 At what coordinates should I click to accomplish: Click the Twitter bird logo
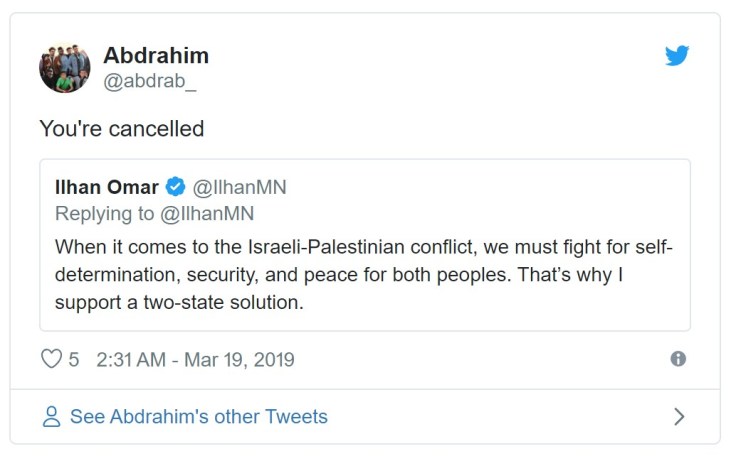point(677,56)
